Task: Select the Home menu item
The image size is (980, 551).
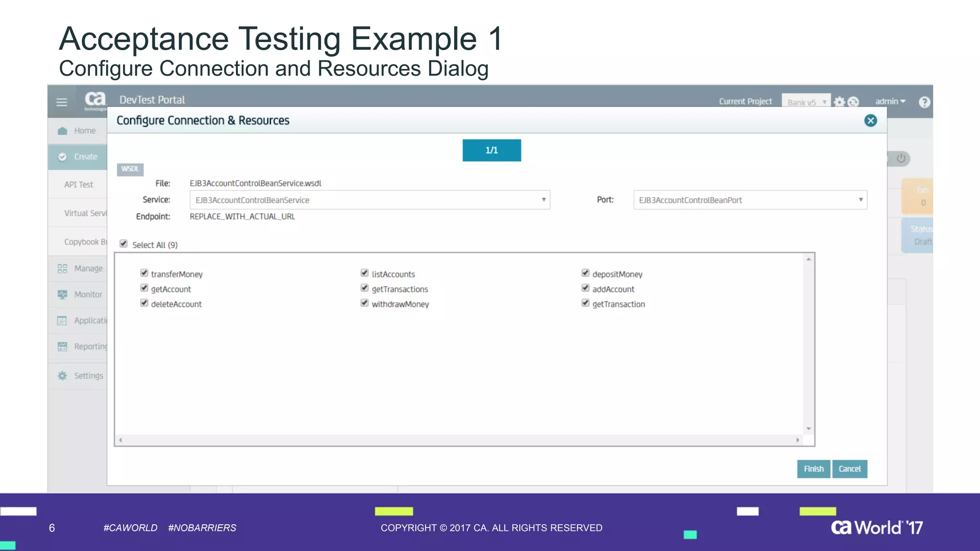Action: coord(78,131)
